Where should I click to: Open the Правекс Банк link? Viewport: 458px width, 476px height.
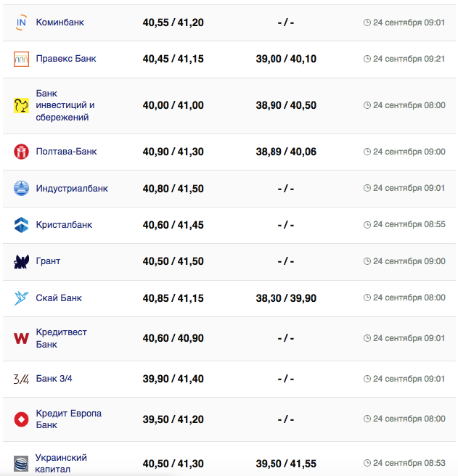(65, 59)
